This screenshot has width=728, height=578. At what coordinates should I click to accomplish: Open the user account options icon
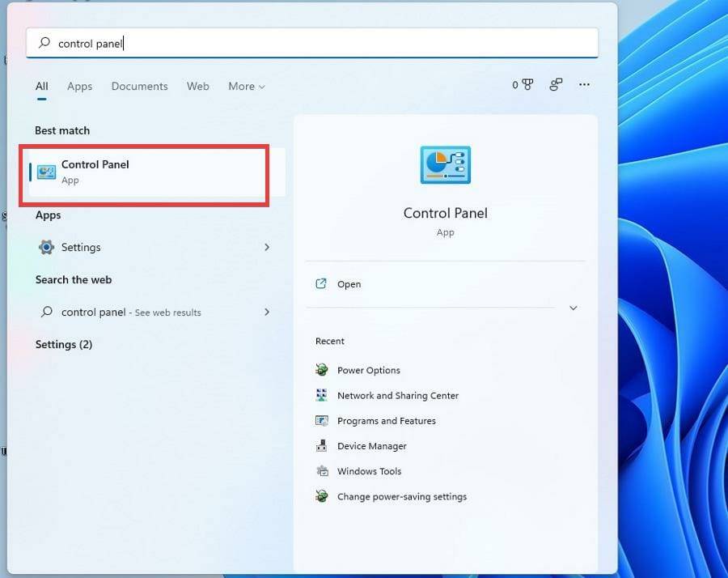point(556,84)
